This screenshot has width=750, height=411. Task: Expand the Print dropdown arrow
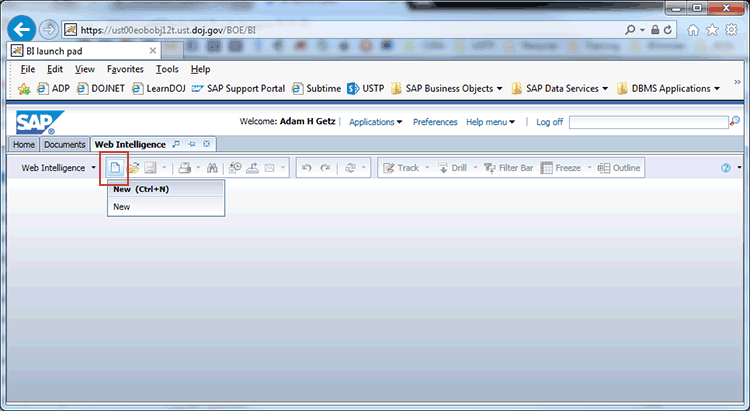[x=199, y=168]
